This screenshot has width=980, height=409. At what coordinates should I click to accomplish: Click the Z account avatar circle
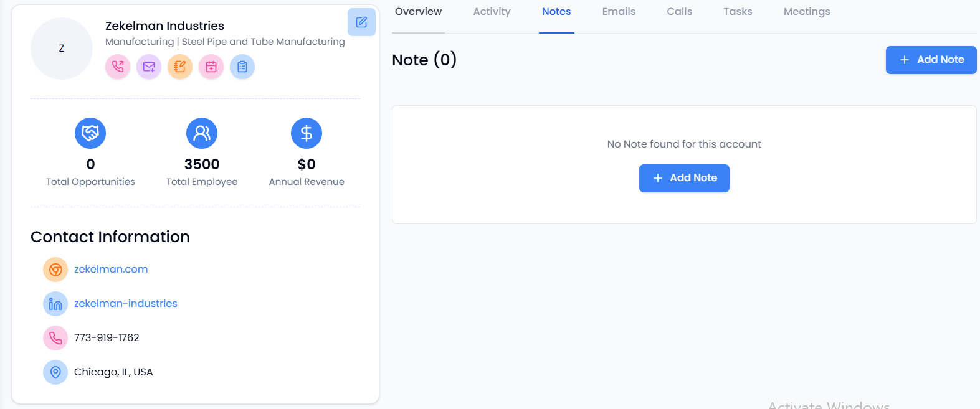point(62,49)
